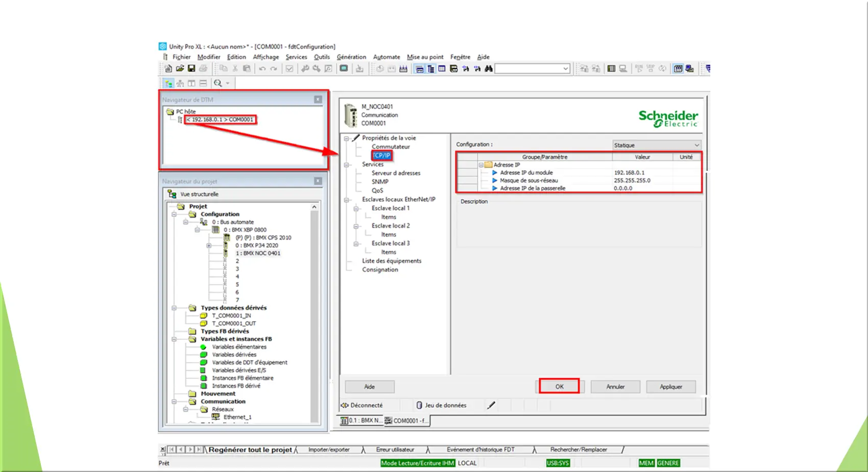868x472 pixels.
Task: Open the Outils menu
Action: click(x=322, y=57)
